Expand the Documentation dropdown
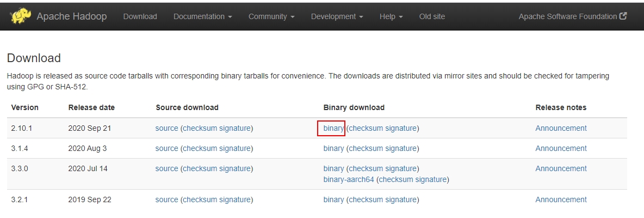 tap(203, 16)
